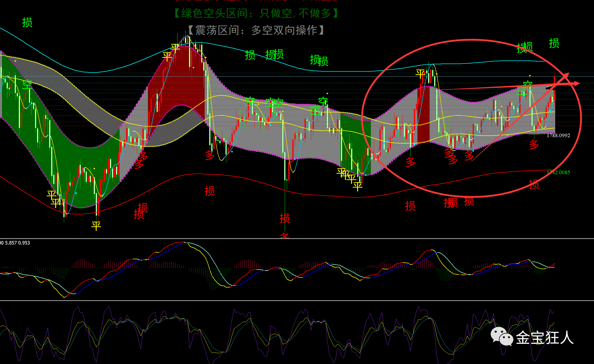The height and width of the screenshot is (364, 594).
Task: Click the lowest yellow 平 marker on chart
Action: pyautogui.click(x=96, y=226)
